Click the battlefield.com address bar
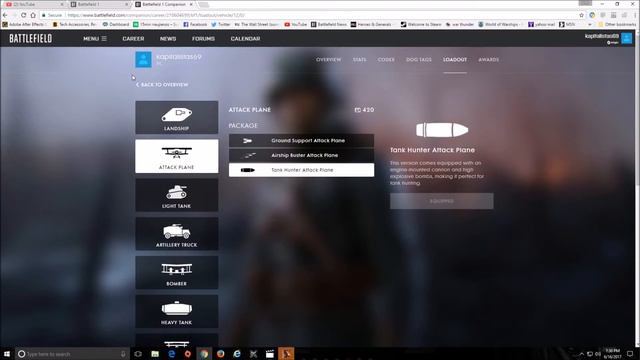The height and width of the screenshot is (360, 640). point(310,15)
